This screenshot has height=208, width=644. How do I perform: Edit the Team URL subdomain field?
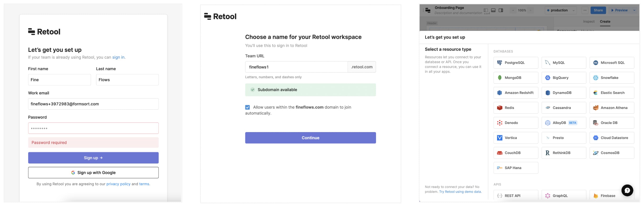point(296,67)
